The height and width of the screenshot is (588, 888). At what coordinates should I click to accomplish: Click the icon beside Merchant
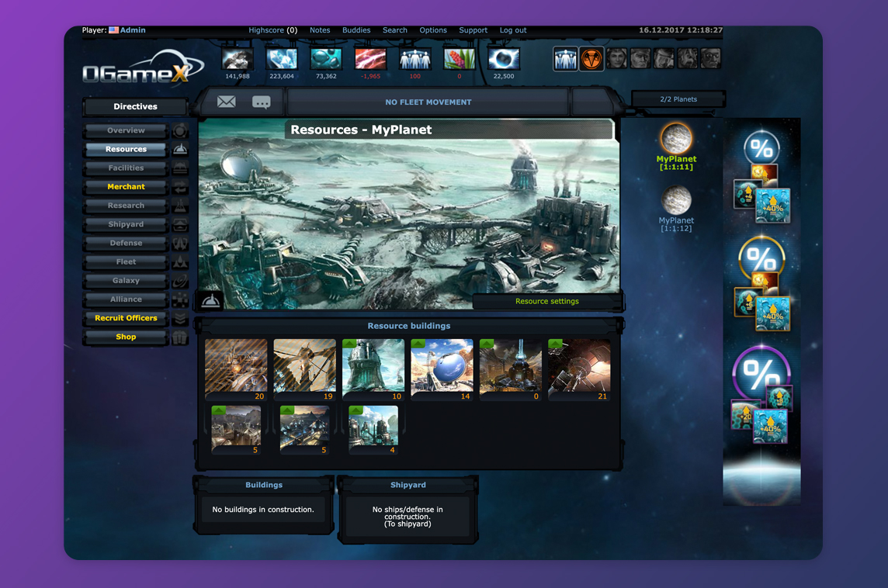pos(180,187)
